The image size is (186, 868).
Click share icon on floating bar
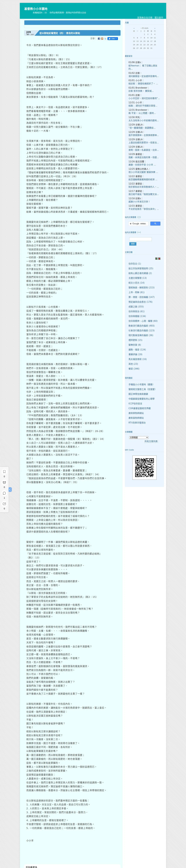pos(4,504)
